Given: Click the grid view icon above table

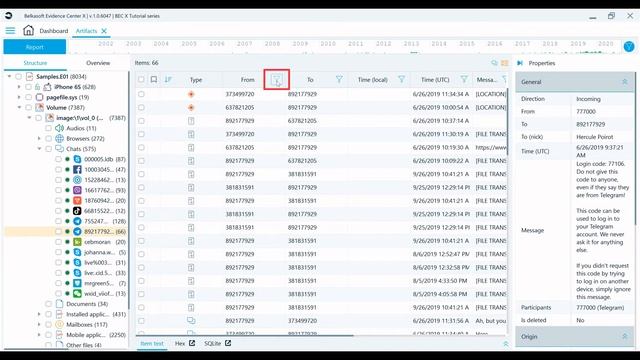Looking at the screenshot, I should click(x=505, y=63).
